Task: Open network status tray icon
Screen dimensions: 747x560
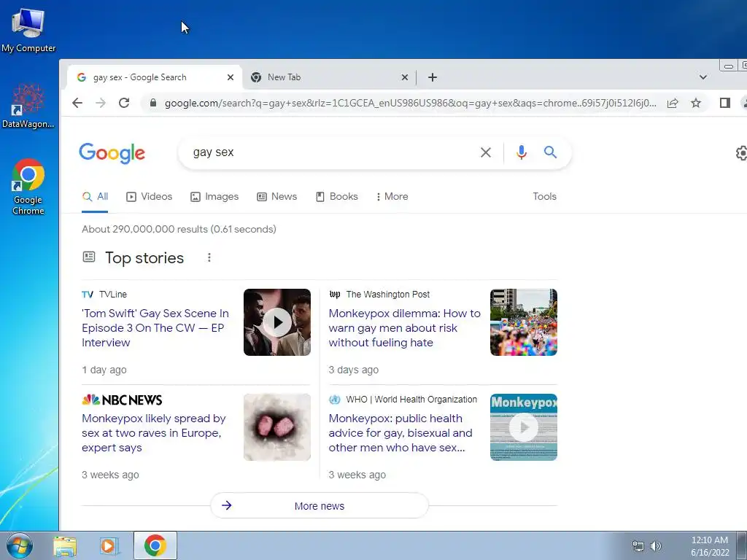Action: pos(638,546)
